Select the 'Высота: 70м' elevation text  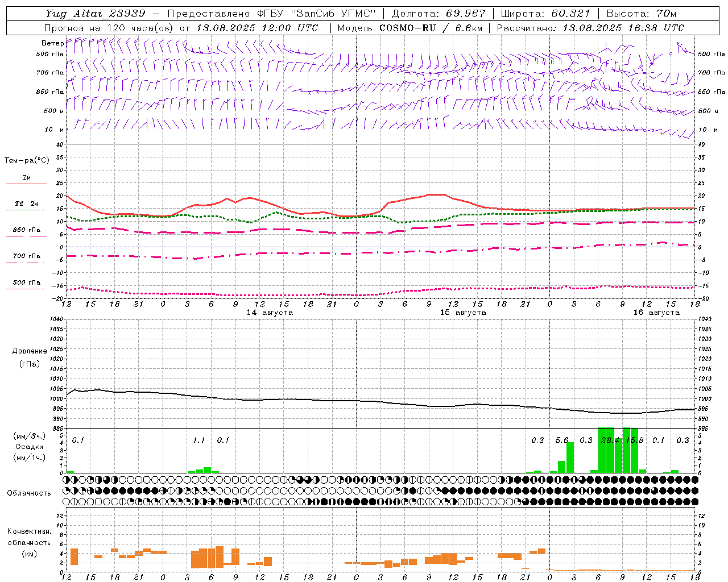pyautogui.click(x=641, y=13)
